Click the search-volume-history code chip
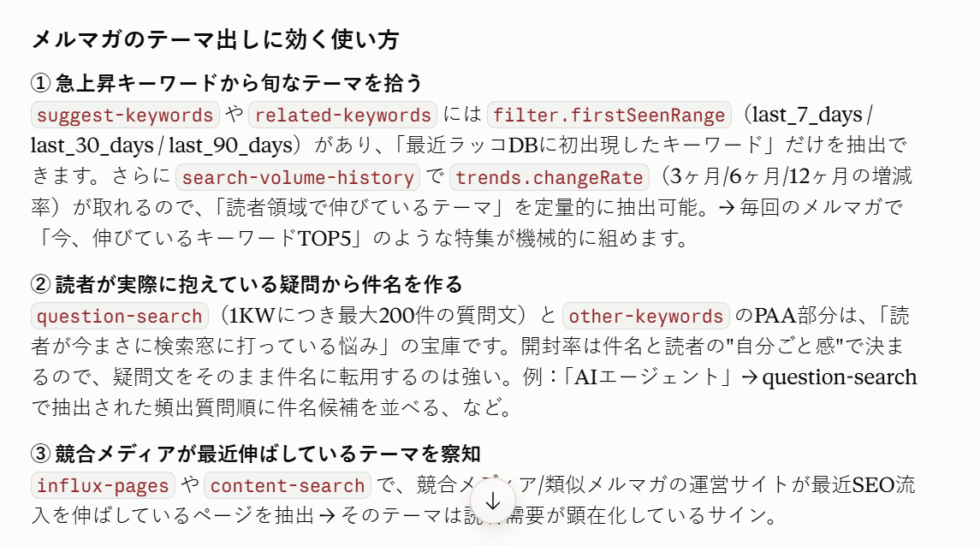 298,177
